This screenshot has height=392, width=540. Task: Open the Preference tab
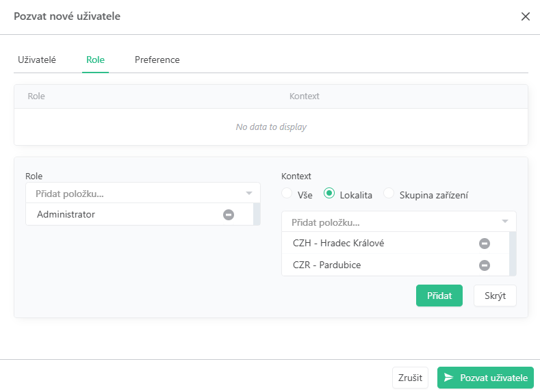pyautogui.click(x=157, y=60)
